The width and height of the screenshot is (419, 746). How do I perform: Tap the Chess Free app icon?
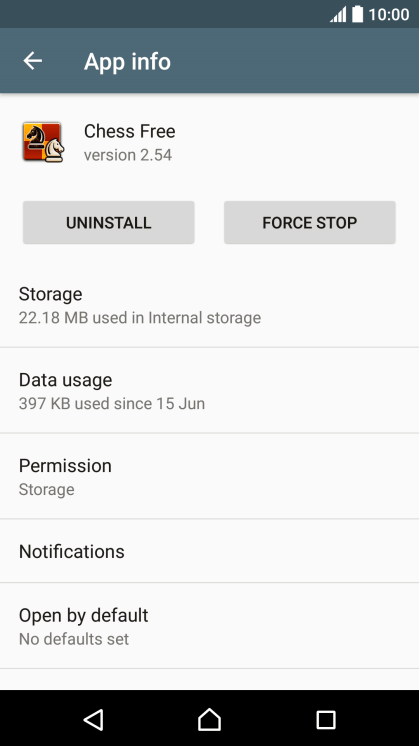pos(43,142)
